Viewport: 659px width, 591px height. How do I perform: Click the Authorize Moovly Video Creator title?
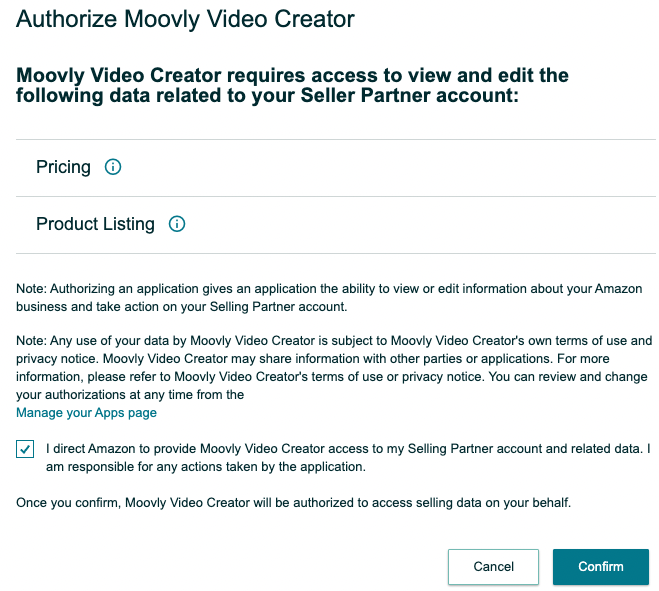tap(185, 19)
